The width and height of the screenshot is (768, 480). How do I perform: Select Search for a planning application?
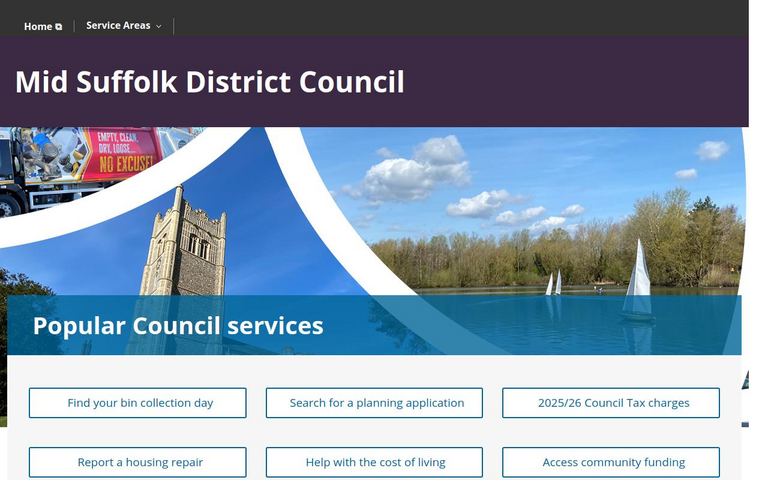coord(374,403)
